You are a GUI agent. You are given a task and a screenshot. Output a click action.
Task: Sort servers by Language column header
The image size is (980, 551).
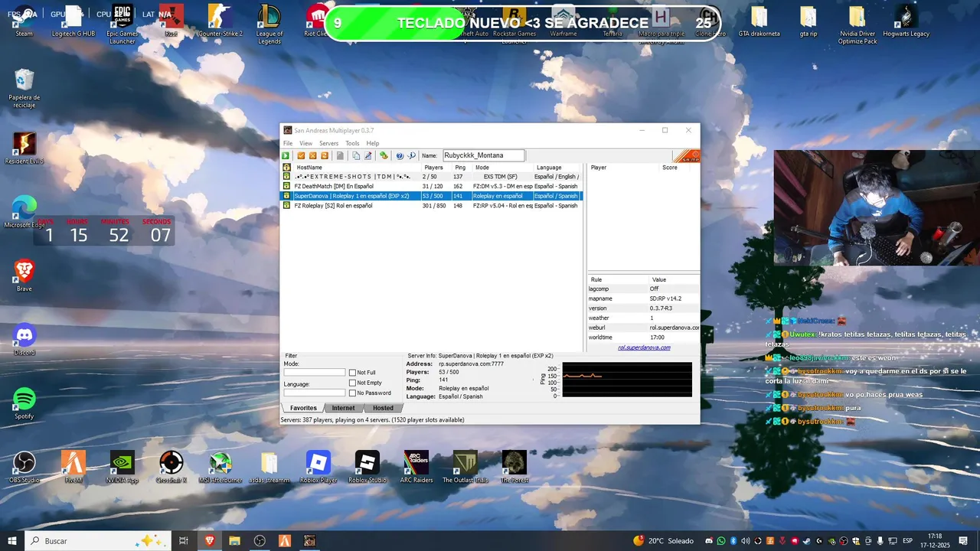557,167
